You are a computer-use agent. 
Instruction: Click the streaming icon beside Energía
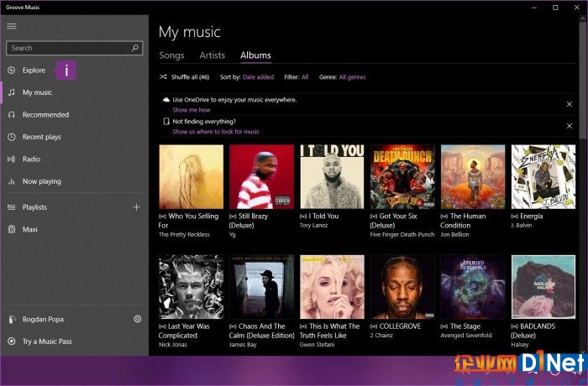[x=514, y=216]
